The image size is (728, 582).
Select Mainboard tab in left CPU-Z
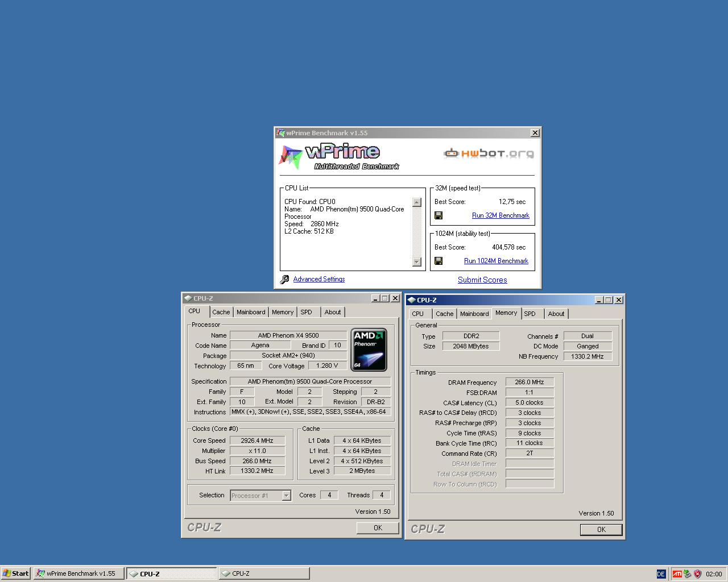(x=251, y=312)
